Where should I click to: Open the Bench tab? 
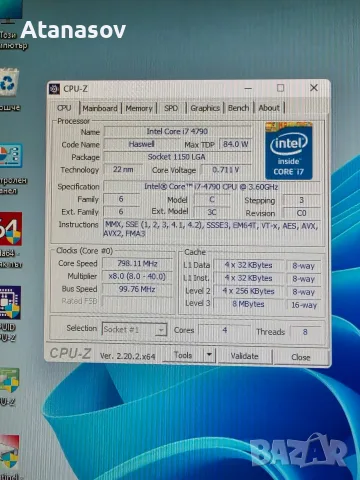pos(238,108)
